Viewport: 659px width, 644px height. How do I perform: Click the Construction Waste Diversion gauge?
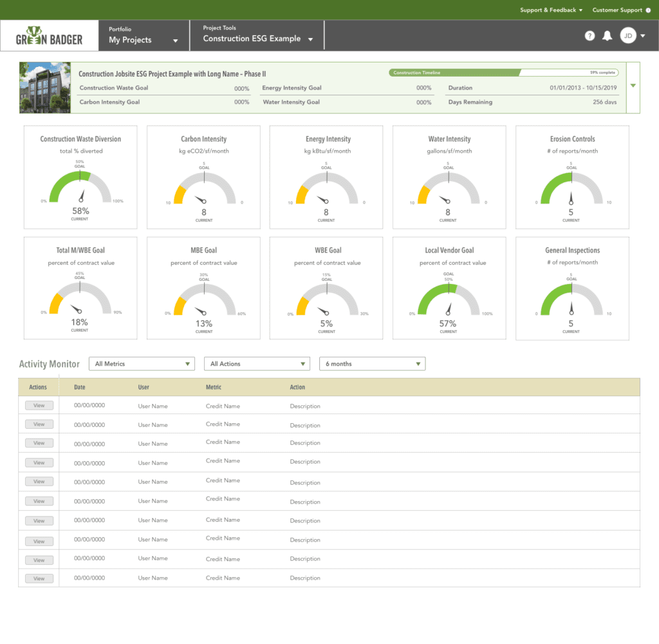80,187
